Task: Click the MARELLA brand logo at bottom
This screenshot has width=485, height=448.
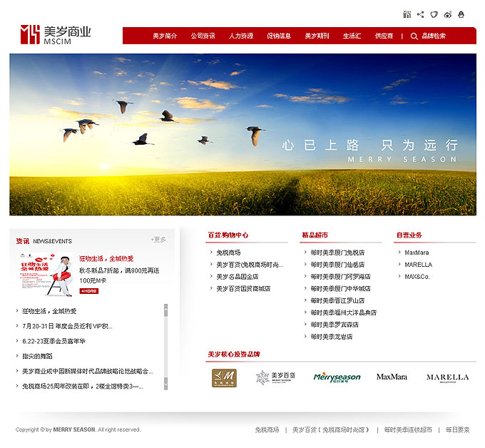Action: 447,377
